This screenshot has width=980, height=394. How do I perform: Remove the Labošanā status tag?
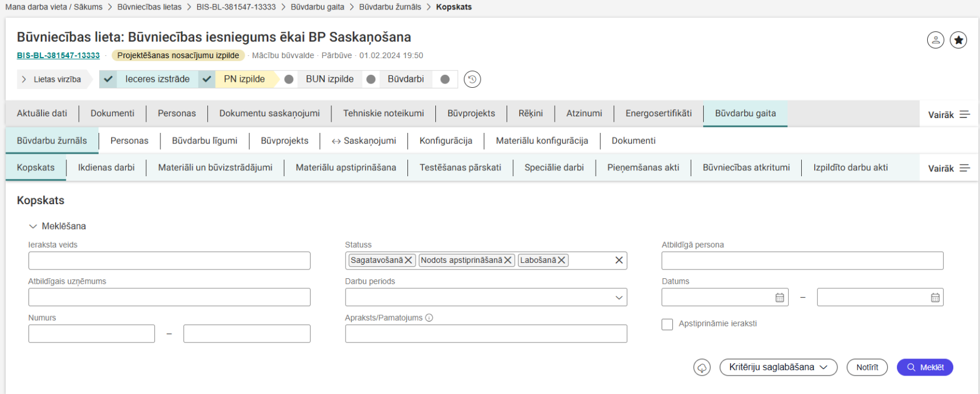[561, 260]
